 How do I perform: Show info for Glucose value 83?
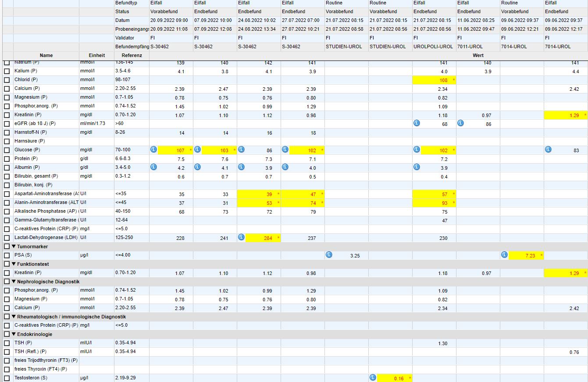click(548, 150)
